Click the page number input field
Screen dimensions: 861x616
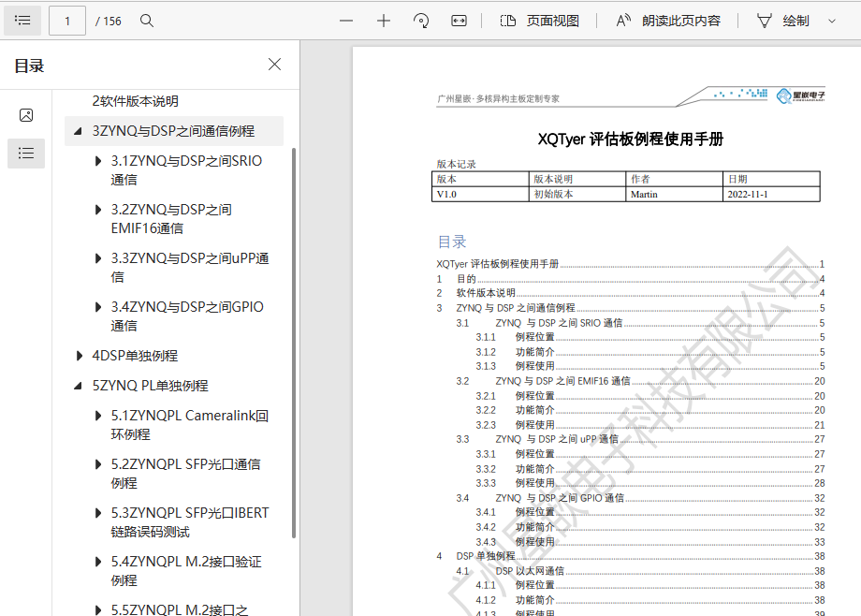(x=67, y=21)
